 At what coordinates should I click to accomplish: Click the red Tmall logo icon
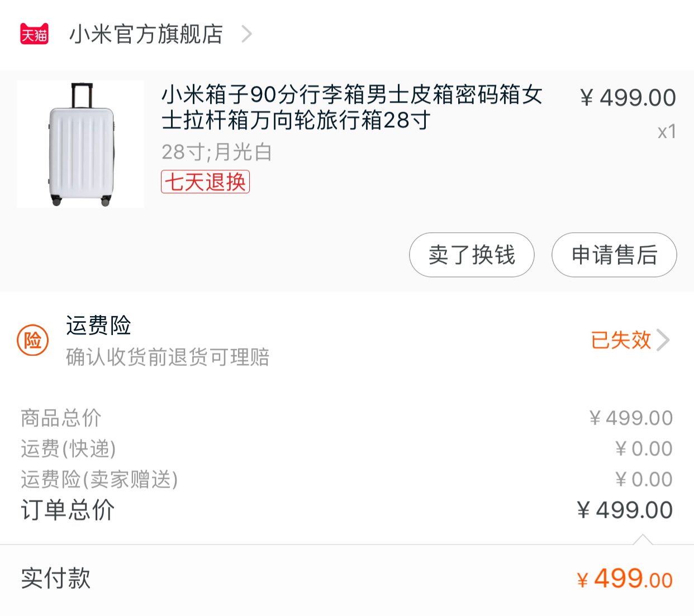click(x=34, y=34)
